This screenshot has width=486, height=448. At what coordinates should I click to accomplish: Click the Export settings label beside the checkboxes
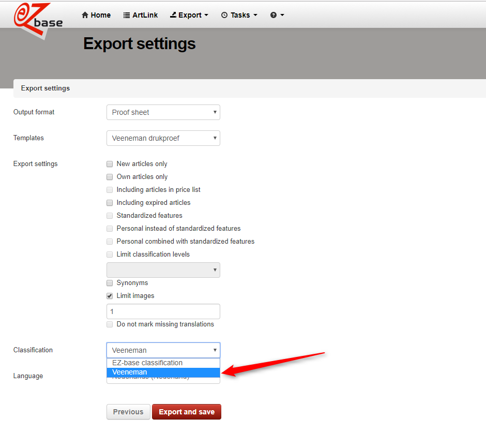(35, 164)
